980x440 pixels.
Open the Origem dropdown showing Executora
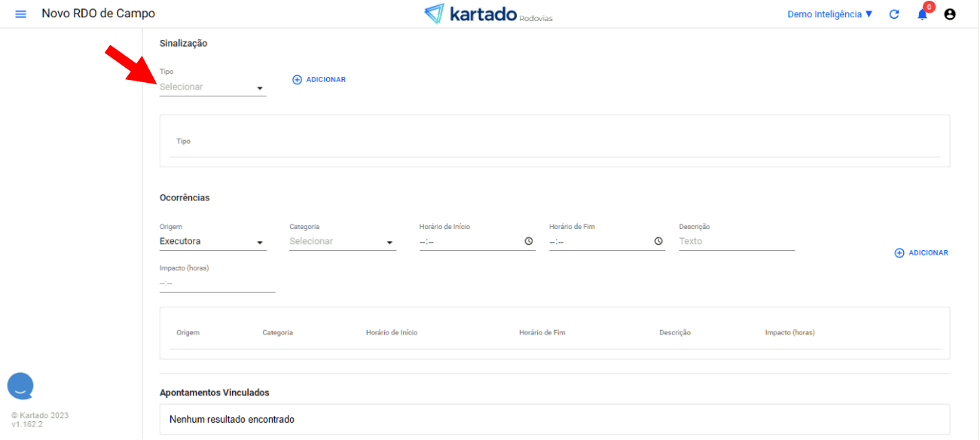212,242
